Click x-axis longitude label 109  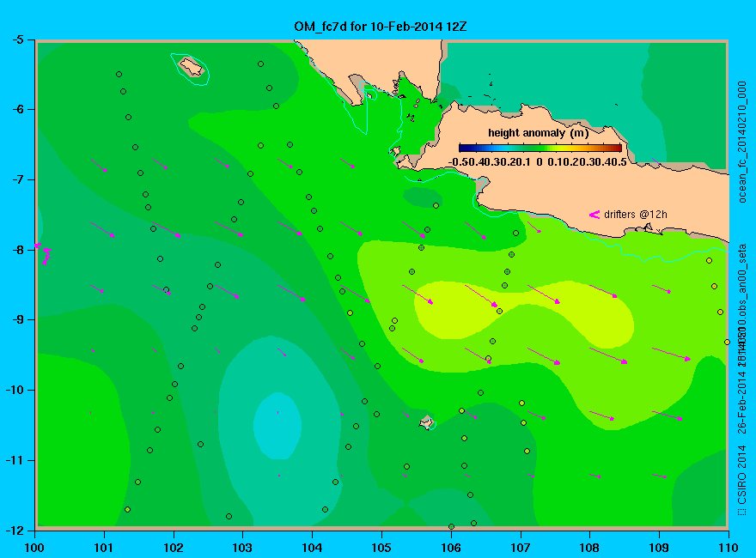659,548
